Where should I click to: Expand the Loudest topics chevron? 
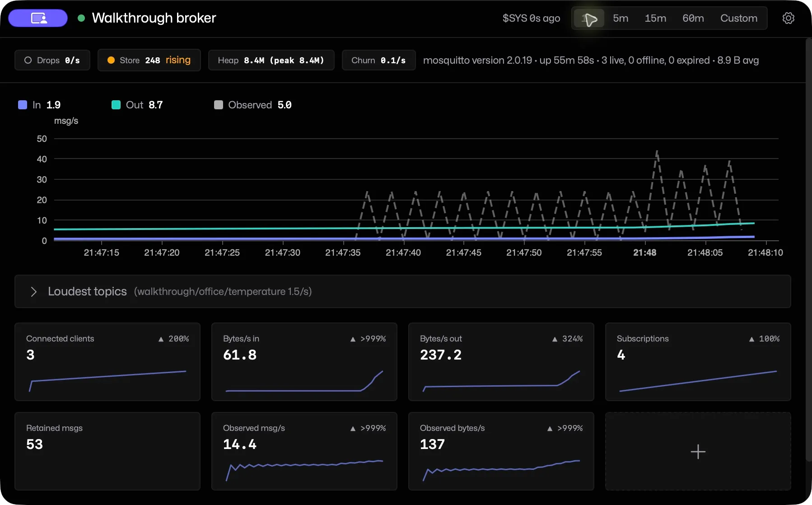(x=33, y=291)
